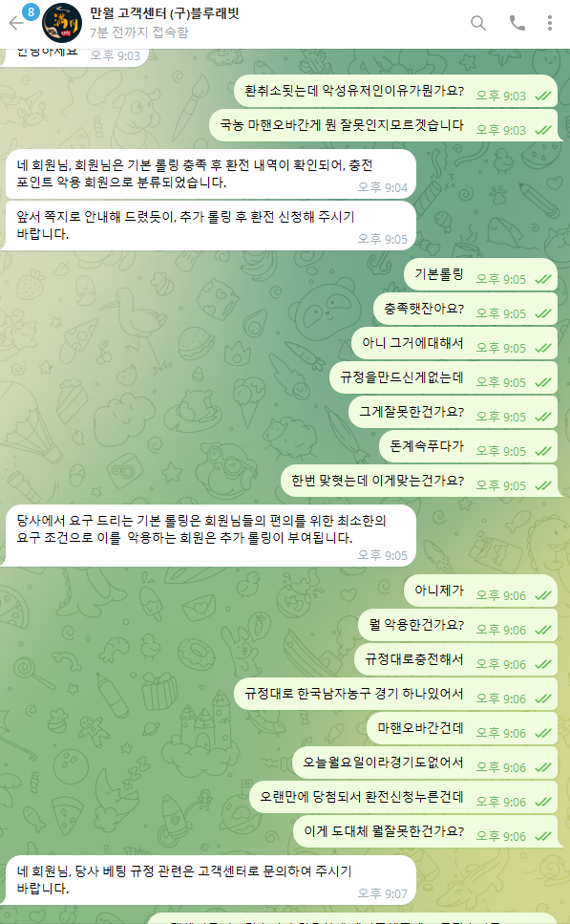570x924 pixels.
Task: Check last seen status 7분 전까지 접속함
Action: tap(139, 32)
